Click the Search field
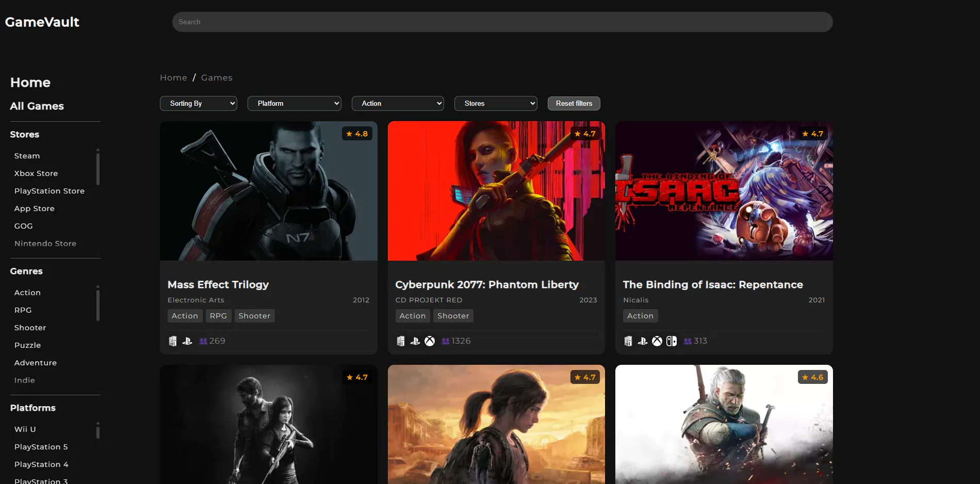Viewport: 980px width, 484px height. click(x=502, y=22)
